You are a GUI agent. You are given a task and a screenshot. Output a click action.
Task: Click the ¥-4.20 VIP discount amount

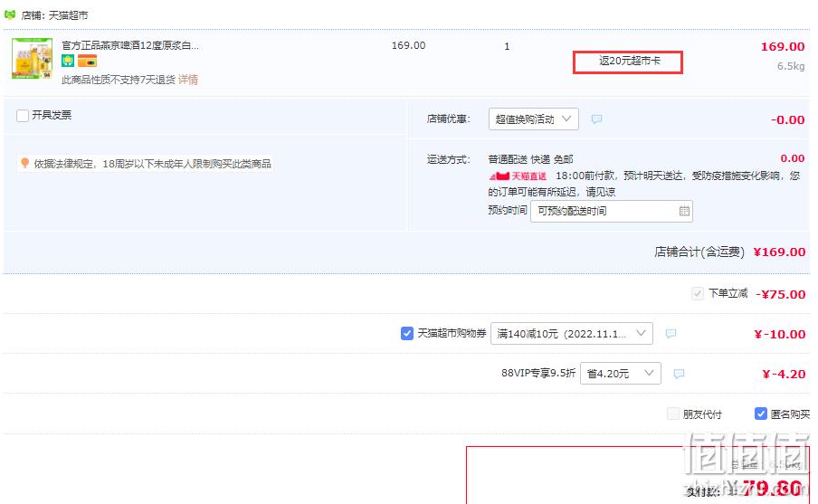[x=784, y=374]
